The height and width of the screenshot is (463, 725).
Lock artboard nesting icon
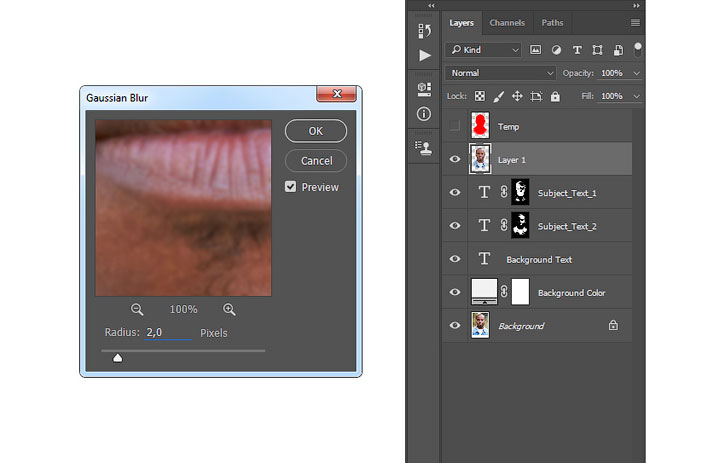point(536,96)
